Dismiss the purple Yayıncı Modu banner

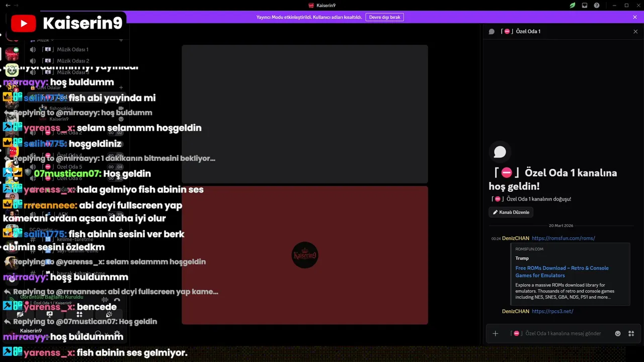pos(635,17)
